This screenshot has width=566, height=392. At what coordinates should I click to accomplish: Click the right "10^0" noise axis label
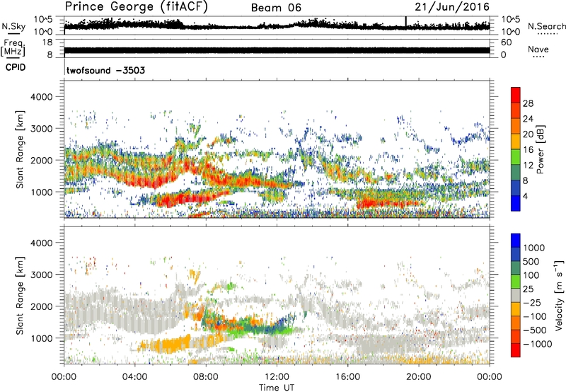(x=511, y=32)
